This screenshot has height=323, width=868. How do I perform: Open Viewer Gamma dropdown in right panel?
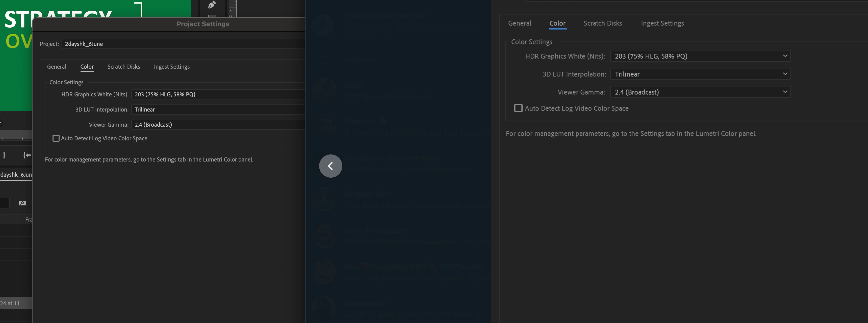tap(700, 92)
